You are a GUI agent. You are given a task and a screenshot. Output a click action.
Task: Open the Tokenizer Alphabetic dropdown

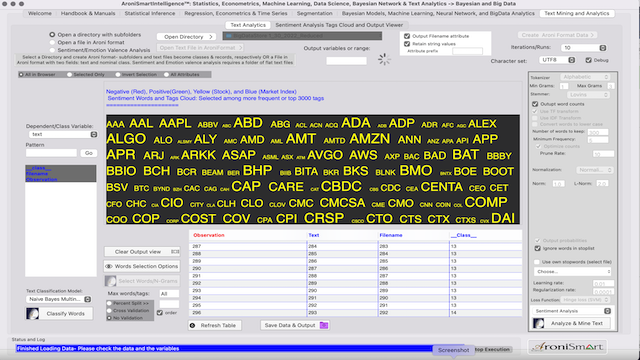pos(585,77)
